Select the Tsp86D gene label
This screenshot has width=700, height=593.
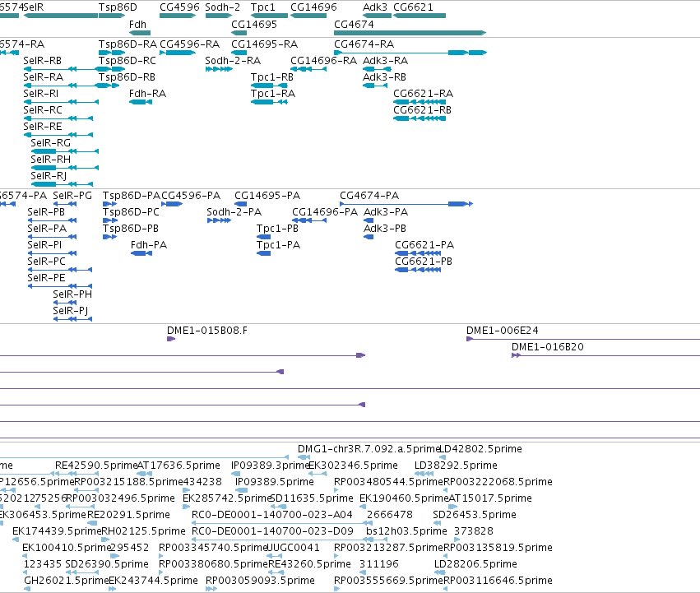click(118, 7)
